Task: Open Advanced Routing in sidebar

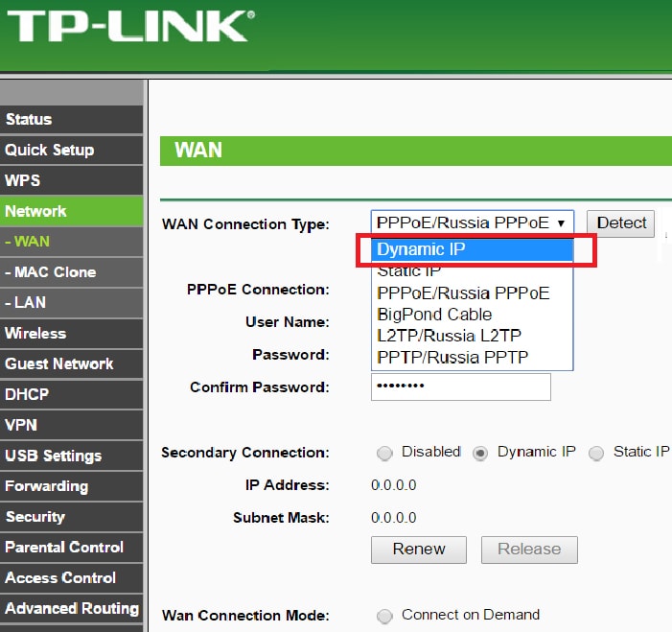Action: click(71, 608)
